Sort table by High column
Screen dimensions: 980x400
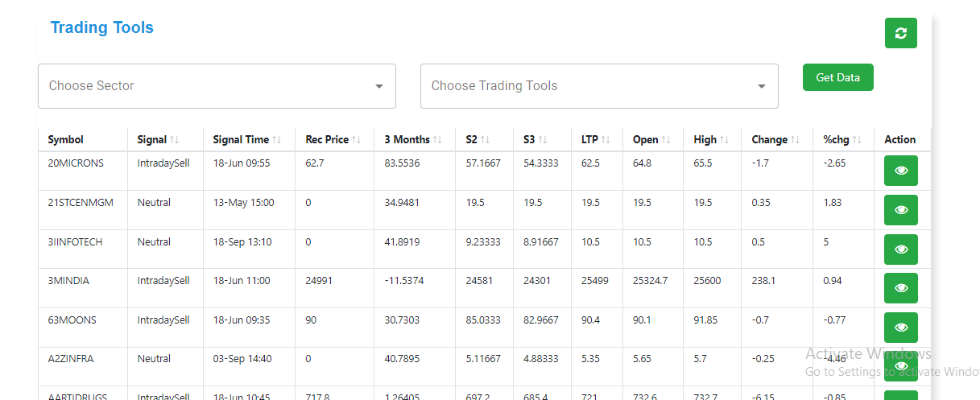pyautogui.click(x=725, y=140)
